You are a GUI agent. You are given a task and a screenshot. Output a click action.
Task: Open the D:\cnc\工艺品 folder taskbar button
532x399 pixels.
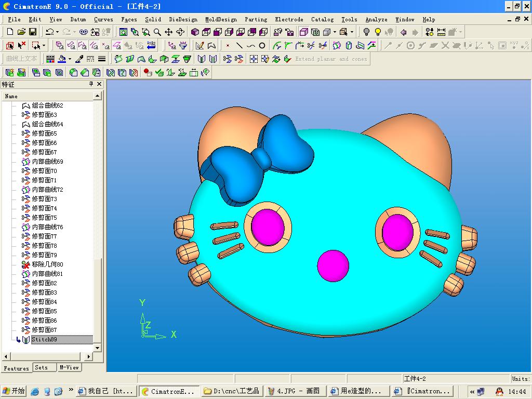pos(232,391)
